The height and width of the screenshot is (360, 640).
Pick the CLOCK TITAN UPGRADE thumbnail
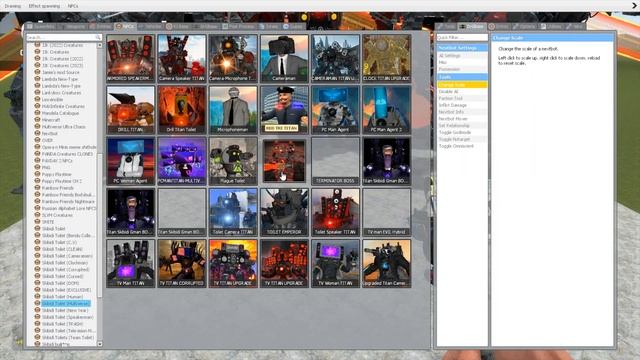coord(387,58)
